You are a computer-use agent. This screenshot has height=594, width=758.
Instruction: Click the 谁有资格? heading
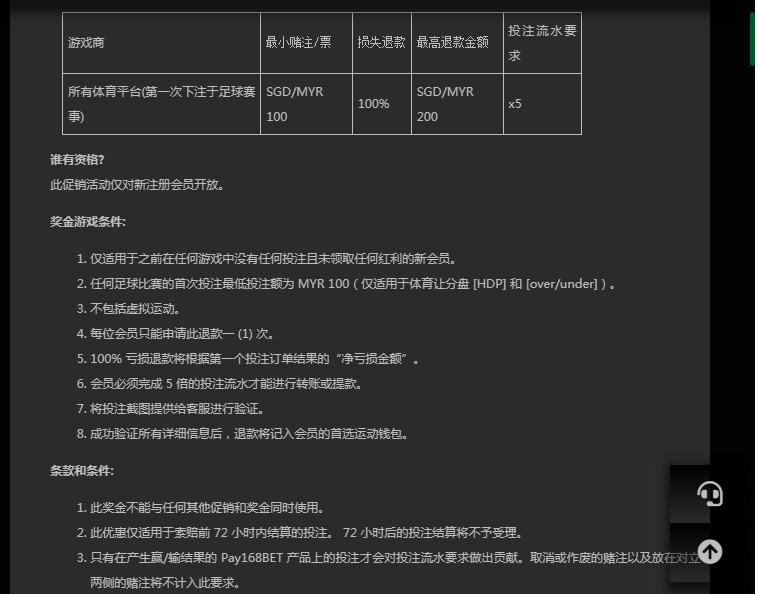click(77, 160)
